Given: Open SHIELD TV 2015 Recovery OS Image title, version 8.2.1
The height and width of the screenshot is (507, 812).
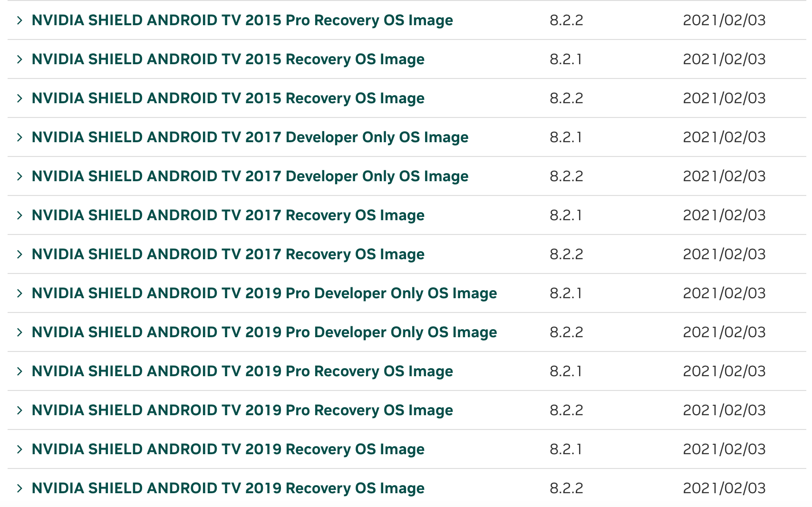Looking at the screenshot, I should coord(228,59).
